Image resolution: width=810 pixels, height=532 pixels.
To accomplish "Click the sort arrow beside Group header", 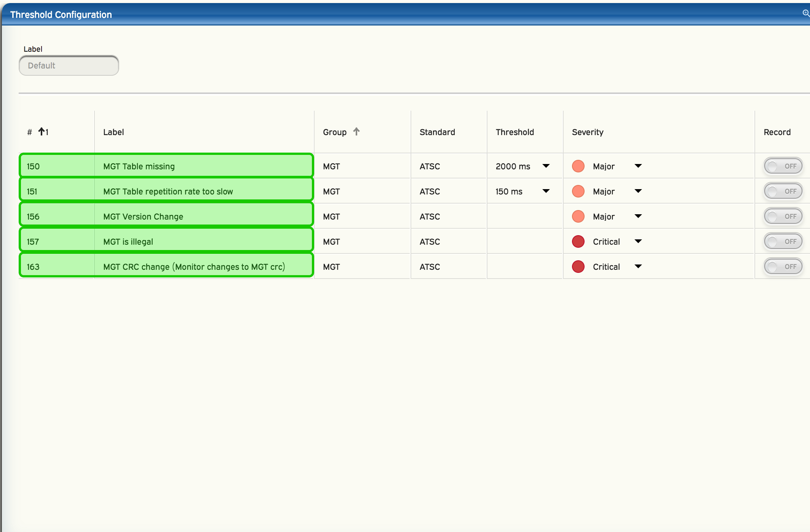I will click(356, 132).
